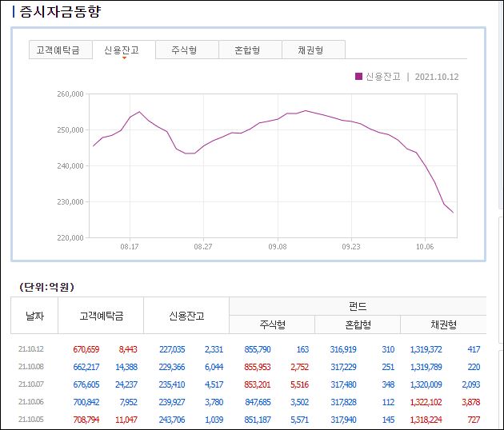This screenshot has width=504, height=430.
Task: Click the 6,044 change value
Action: coord(214,367)
